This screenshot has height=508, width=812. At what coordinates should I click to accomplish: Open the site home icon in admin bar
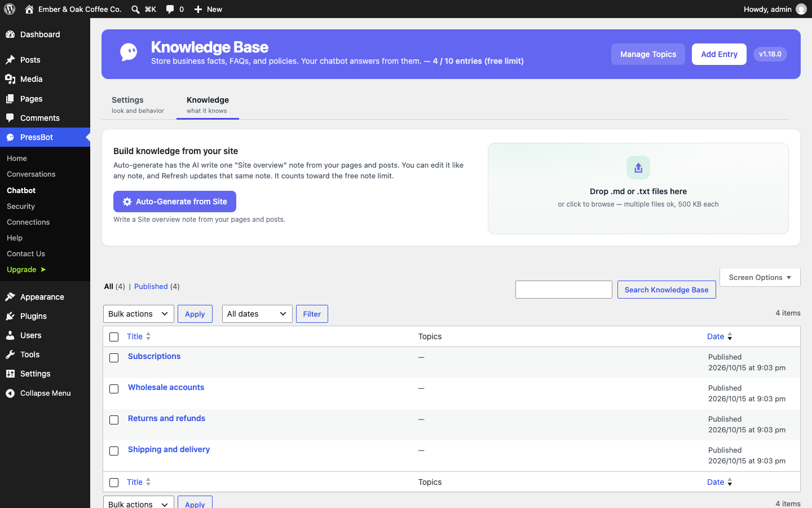pyautogui.click(x=29, y=9)
